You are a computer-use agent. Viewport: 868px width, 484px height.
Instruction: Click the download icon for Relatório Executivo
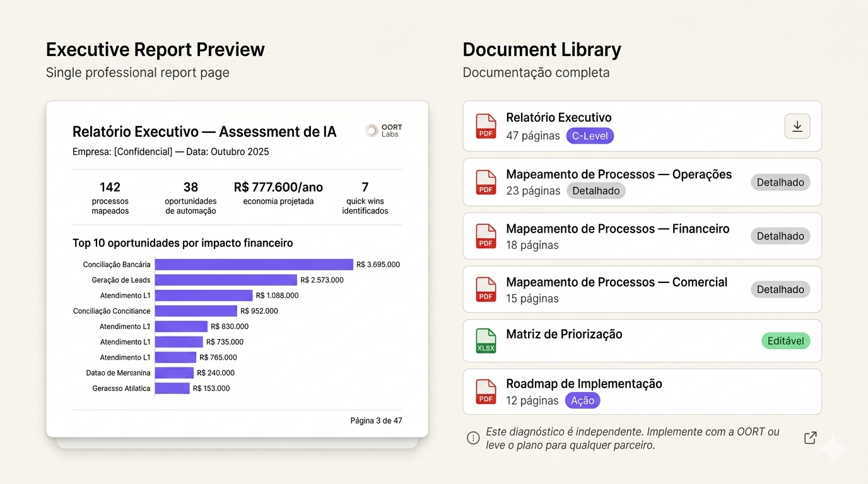coord(797,127)
